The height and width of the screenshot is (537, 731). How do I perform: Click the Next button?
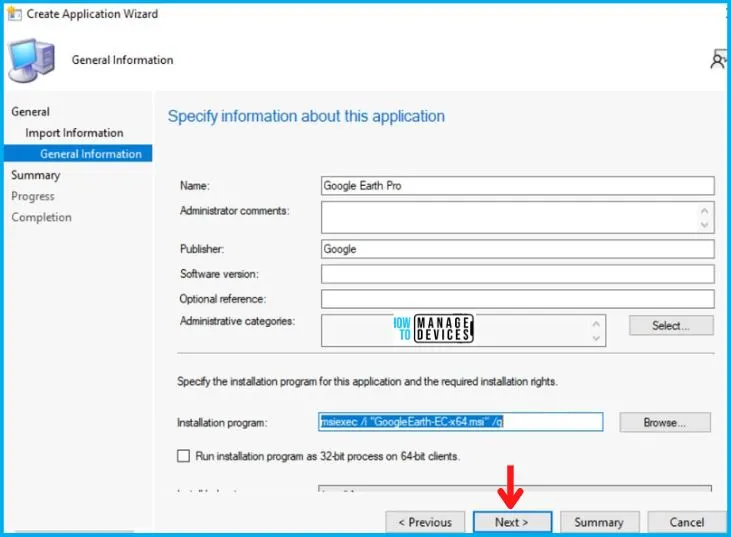pos(511,522)
